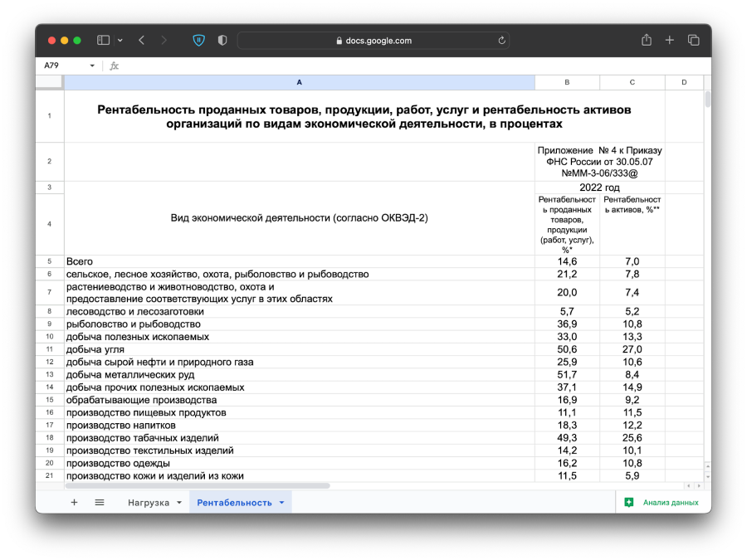This screenshot has width=747, height=560.
Task: Select the column B header
Action: click(x=567, y=82)
